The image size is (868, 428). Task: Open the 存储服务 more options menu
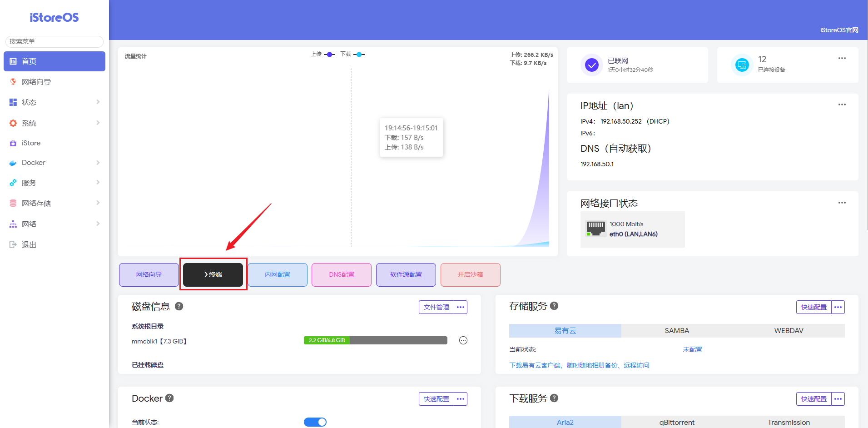[838, 307]
